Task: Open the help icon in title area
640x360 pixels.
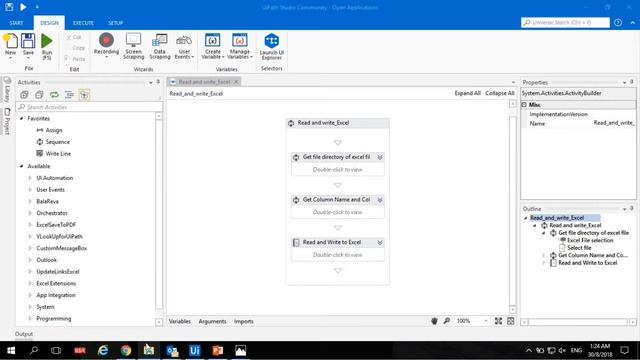Action: 618,22
